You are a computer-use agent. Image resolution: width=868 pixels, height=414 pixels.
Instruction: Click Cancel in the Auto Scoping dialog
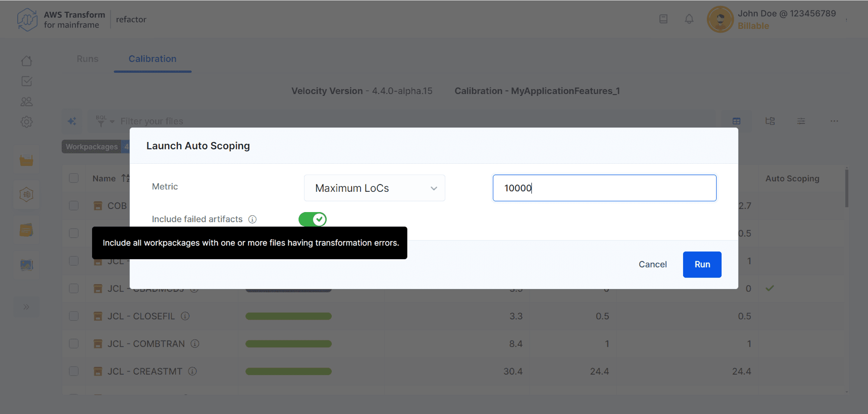click(x=653, y=264)
